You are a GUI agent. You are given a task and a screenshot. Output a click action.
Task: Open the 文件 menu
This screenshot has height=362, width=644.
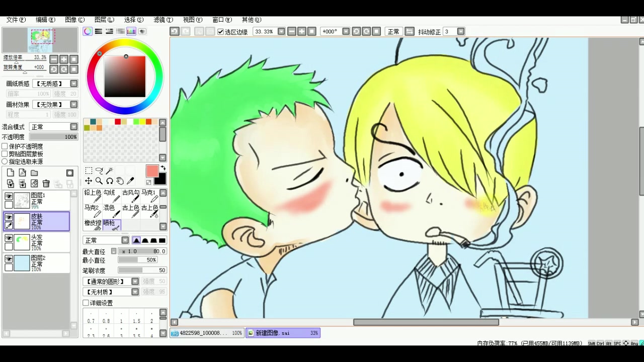pyautogui.click(x=16, y=20)
